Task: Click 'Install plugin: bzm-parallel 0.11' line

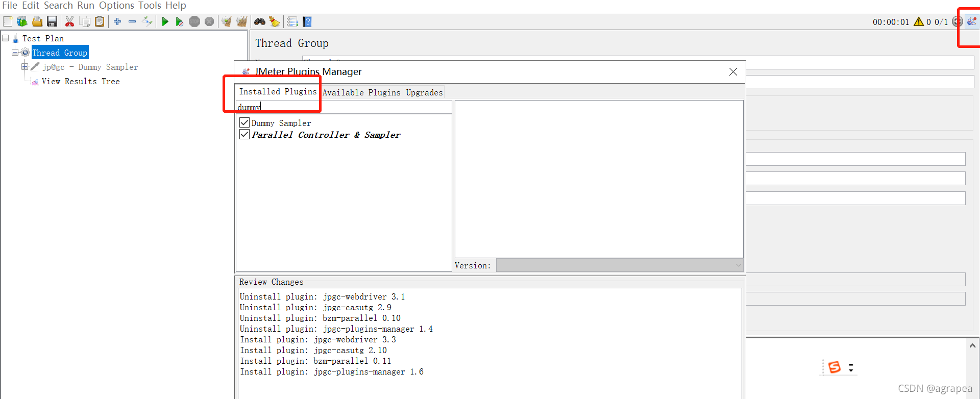Action: pyautogui.click(x=315, y=361)
